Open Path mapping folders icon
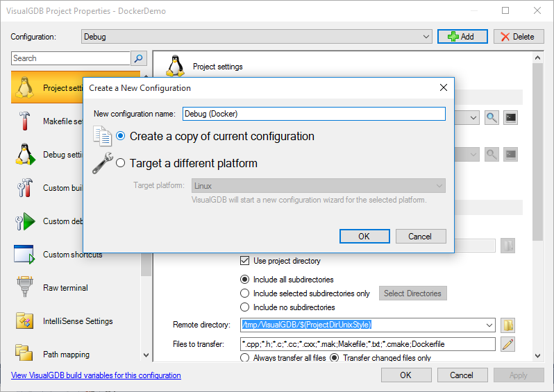Viewport: 554px width, 392px height. (x=24, y=352)
